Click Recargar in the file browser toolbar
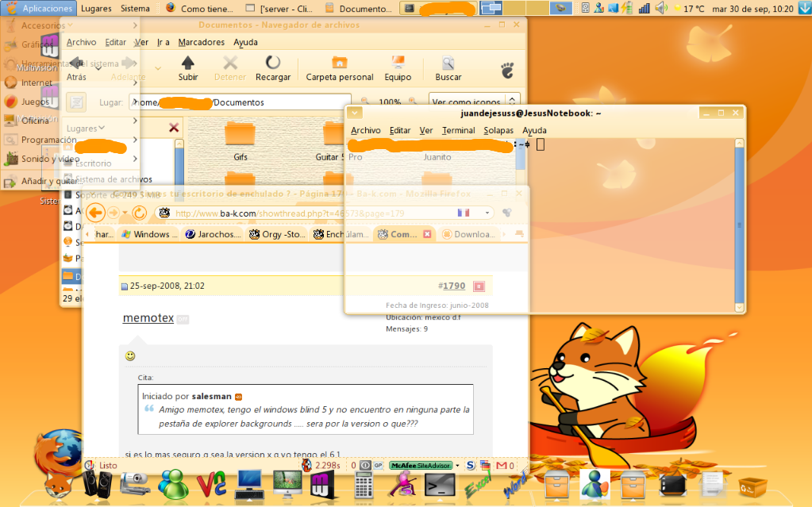812x507 pixels. point(273,69)
